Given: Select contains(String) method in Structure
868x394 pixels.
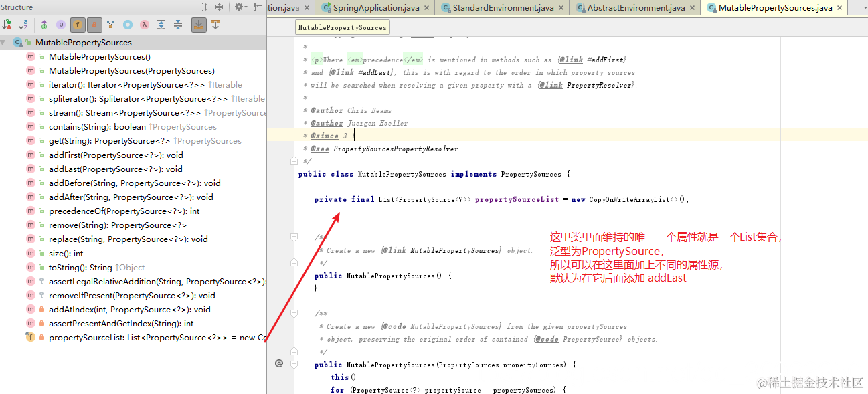Looking at the screenshot, I should click(x=133, y=127).
